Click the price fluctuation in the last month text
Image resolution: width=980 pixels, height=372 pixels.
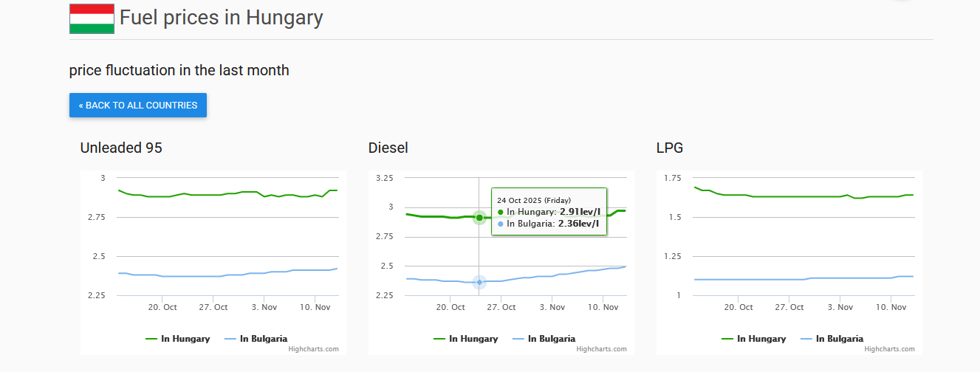click(x=179, y=70)
